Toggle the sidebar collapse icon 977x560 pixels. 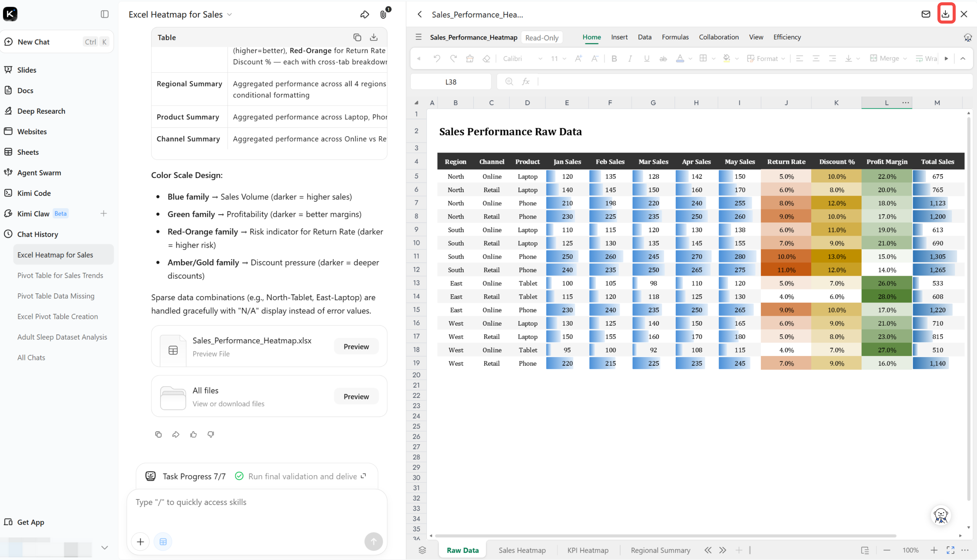coord(105,14)
